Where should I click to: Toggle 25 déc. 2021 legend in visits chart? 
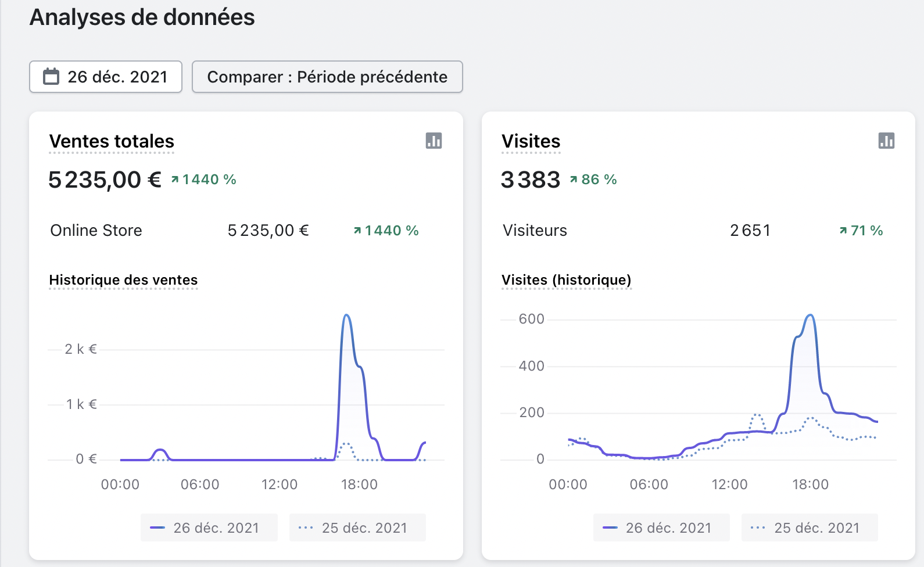[x=810, y=527]
